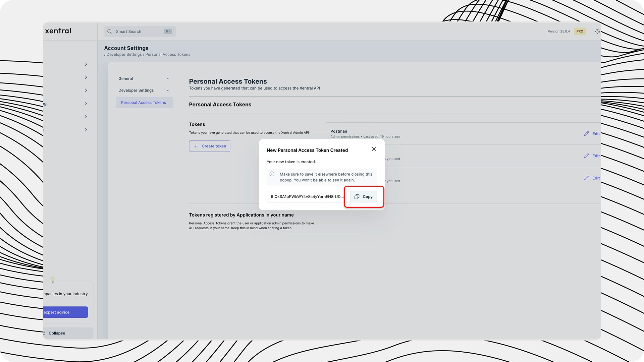Click the second token's Edit link

pos(596,156)
